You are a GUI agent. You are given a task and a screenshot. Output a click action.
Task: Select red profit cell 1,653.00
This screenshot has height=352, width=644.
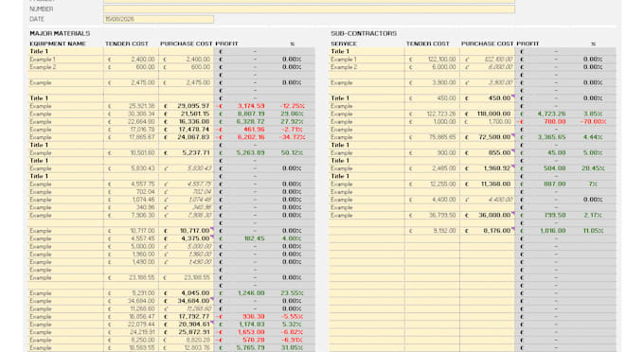click(x=251, y=332)
